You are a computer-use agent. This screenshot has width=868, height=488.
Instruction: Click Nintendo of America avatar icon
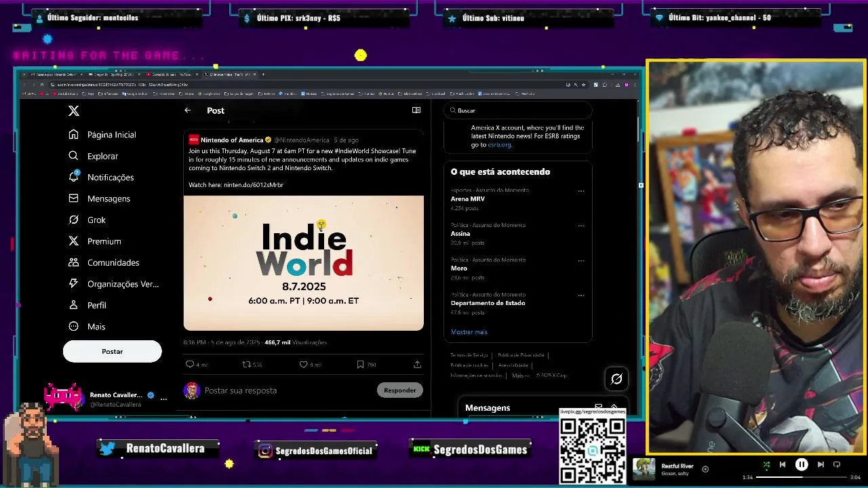[x=193, y=140]
